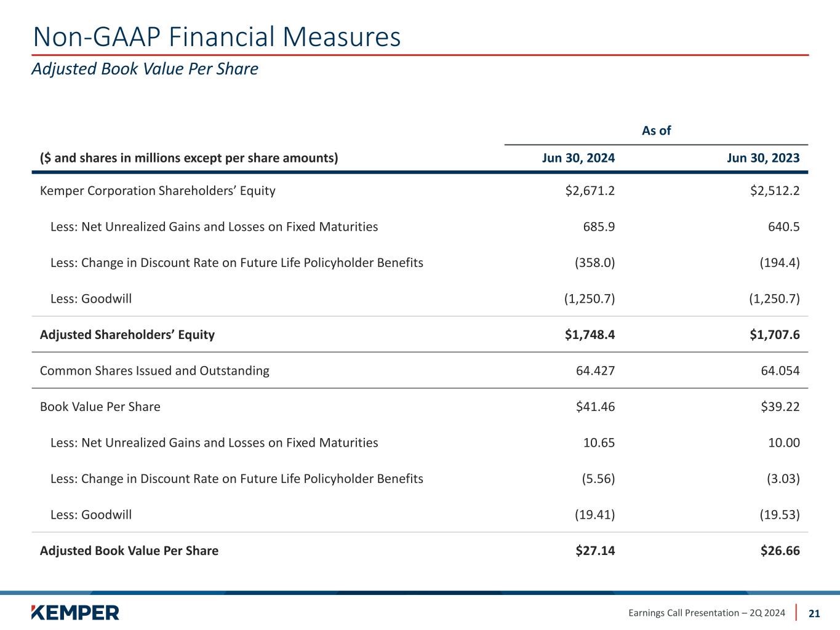Click the $2,671.2 shareholders' equity value
Image resolution: width=840 pixels, height=630 pixels.
click(x=590, y=191)
